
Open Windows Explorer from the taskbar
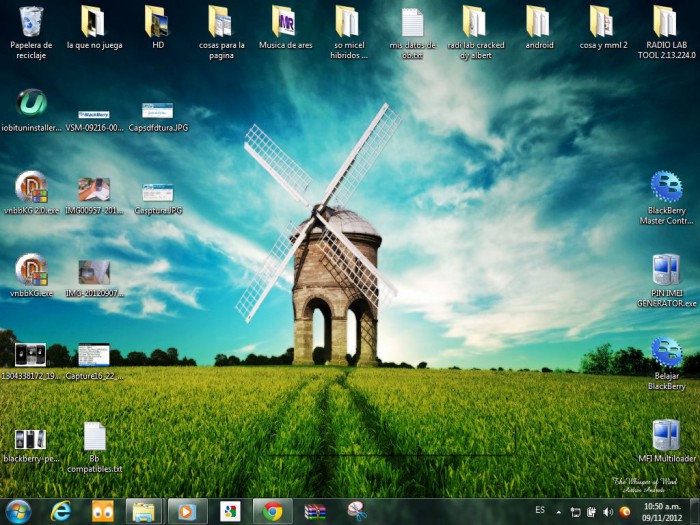(x=144, y=511)
